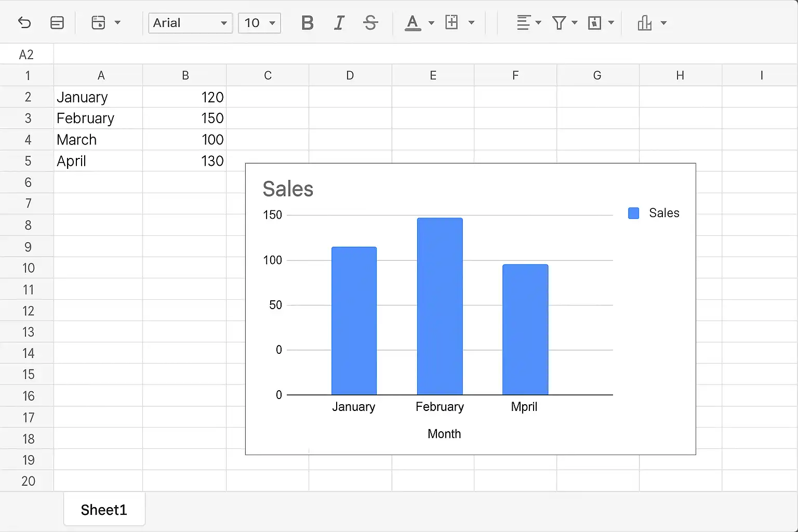The height and width of the screenshot is (532, 798).
Task: Click the January bar in the chart
Action: click(354, 321)
